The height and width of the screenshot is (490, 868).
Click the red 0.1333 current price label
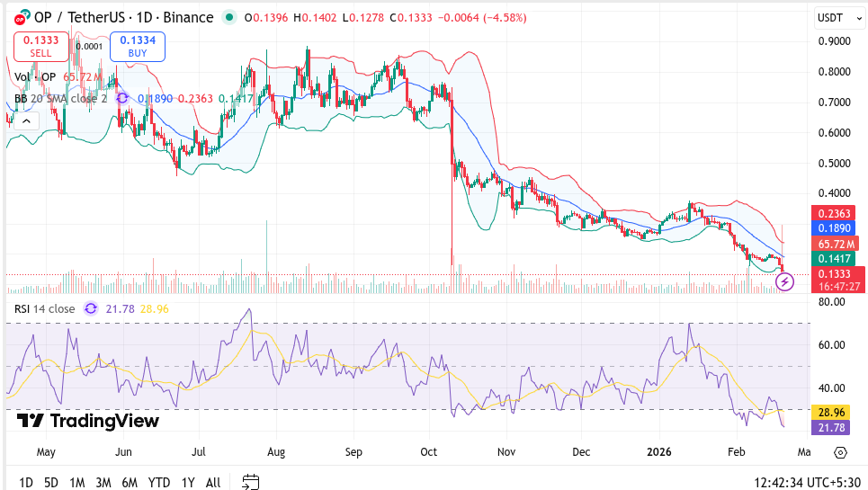coord(837,273)
